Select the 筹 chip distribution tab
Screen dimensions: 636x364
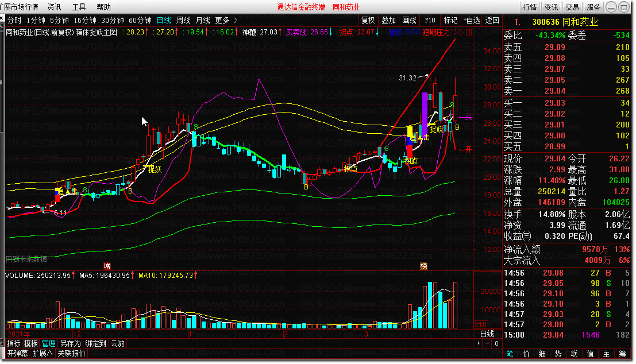tap(623, 354)
